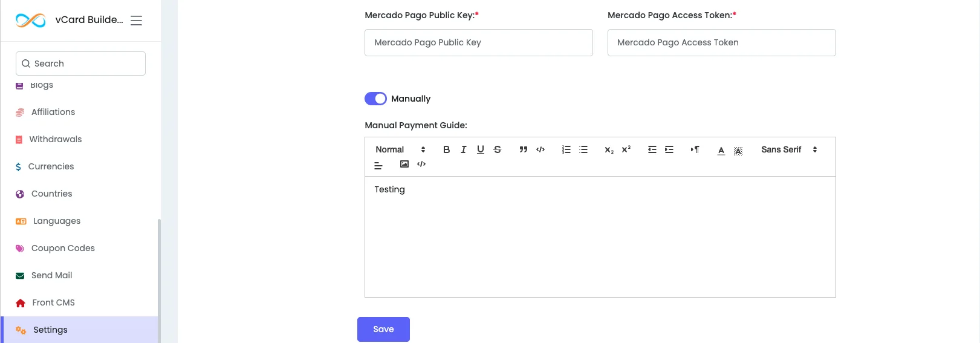Disable the Manually payment toggle
The image size is (980, 343).
[375, 99]
